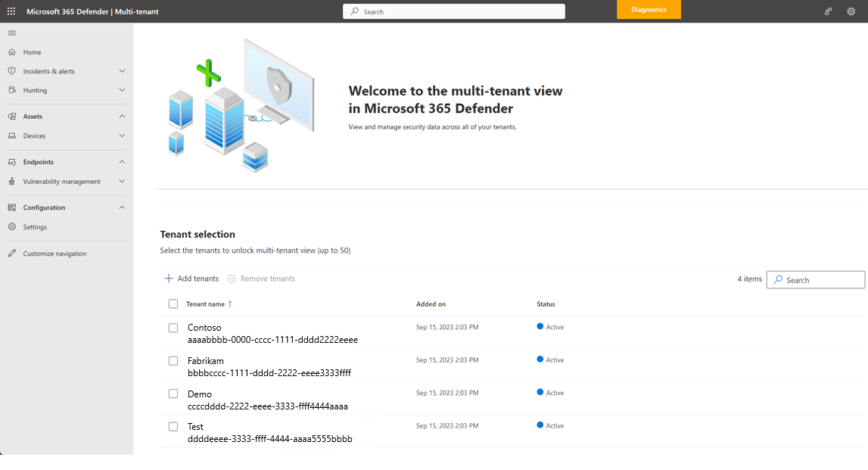Open the app launcher waffle icon
Viewport: 868px width, 470px height.
pyautogui.click(x=11, y=11)
